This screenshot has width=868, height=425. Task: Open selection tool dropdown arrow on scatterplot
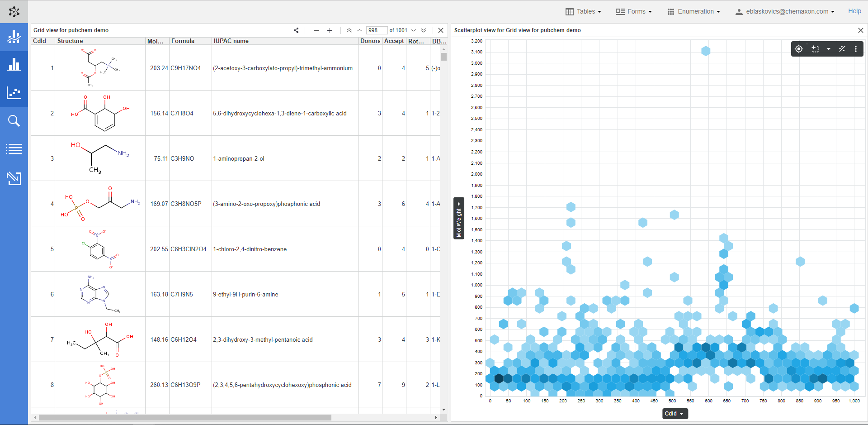(x=828, y=49)
